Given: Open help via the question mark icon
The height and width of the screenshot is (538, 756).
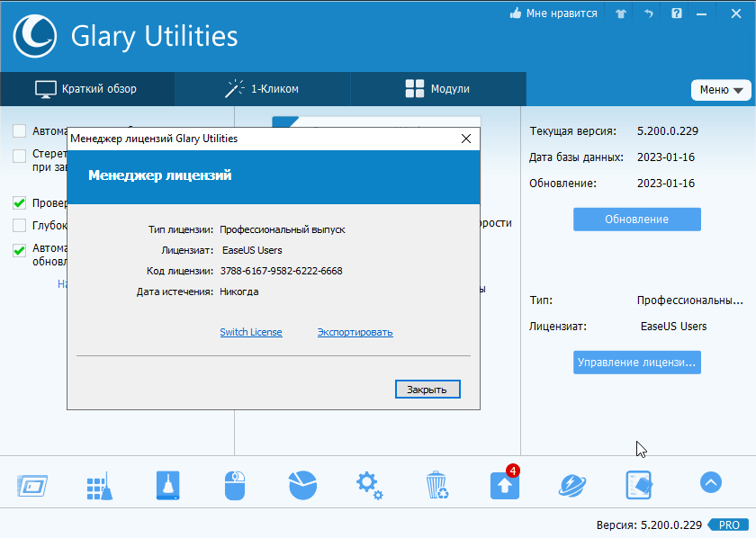Looking at the screenshot, I should [x=677, y=13].
